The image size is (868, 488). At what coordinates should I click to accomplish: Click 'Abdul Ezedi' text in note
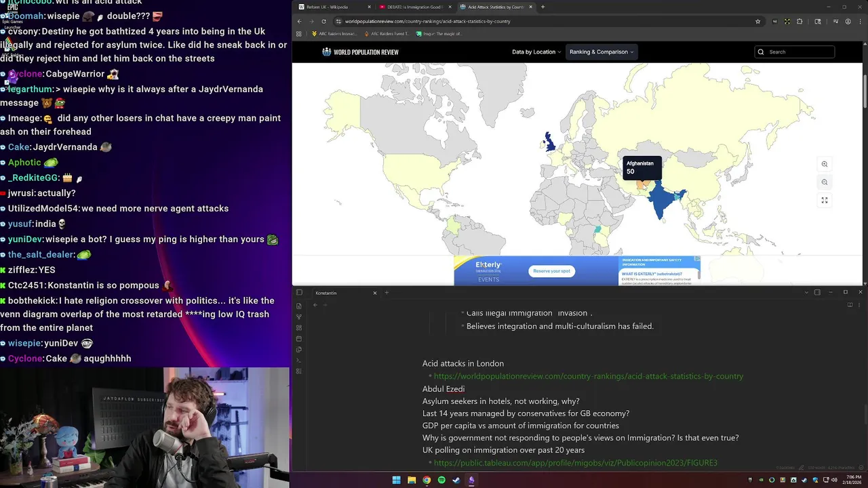pyautogui.click(x=443, y=389)
